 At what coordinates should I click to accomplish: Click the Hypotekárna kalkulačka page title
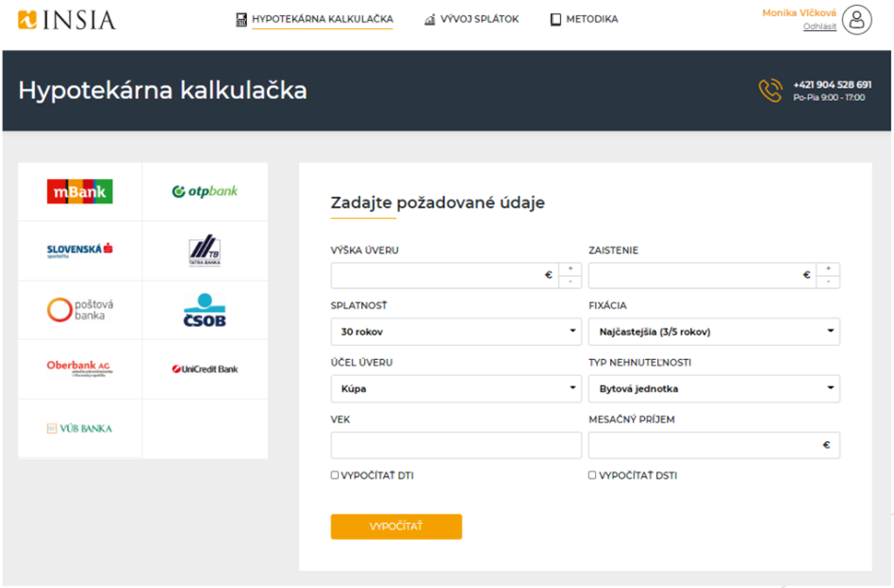(x=163, y=90)
